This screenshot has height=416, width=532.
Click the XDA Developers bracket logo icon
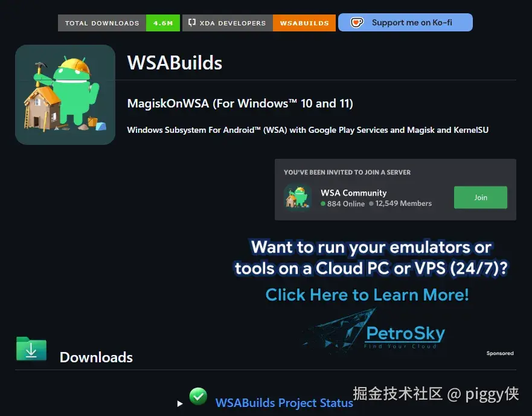pyautogui.click(x=191, y=22)
